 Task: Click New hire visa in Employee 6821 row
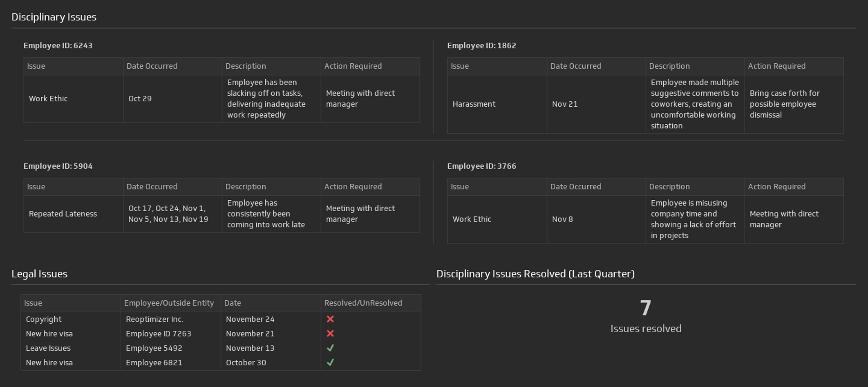pos(71,363)
